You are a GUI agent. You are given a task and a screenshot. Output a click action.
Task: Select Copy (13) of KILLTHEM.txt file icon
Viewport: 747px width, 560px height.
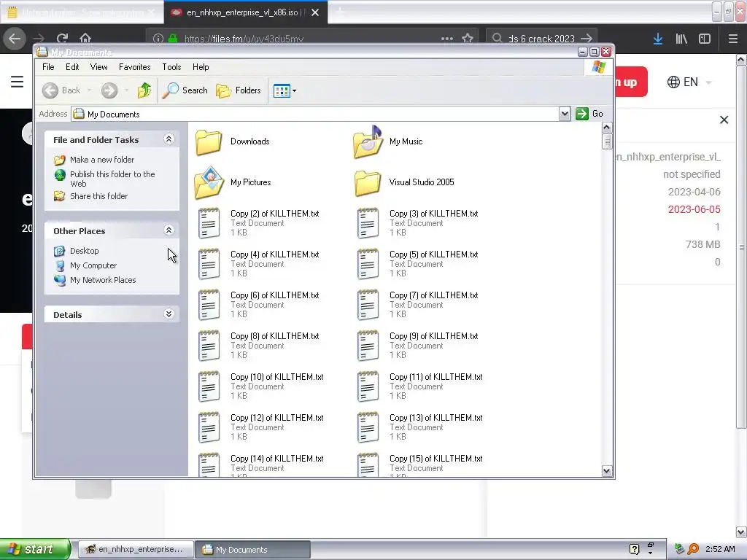[x=368, y=427]
